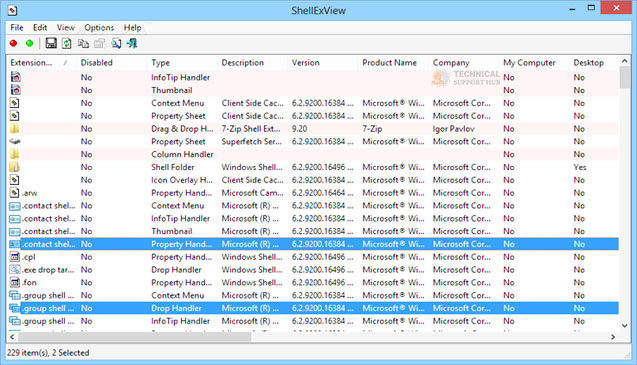Click the vertical scrollbar thumb
This screenshot has width=637, height=365.
pos(624,77)
